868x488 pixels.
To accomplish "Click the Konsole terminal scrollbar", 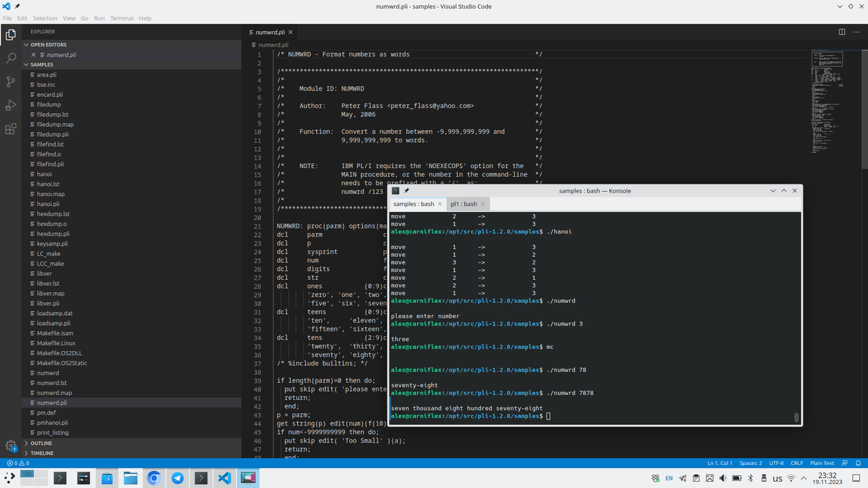I will click(x=797, y=418).
